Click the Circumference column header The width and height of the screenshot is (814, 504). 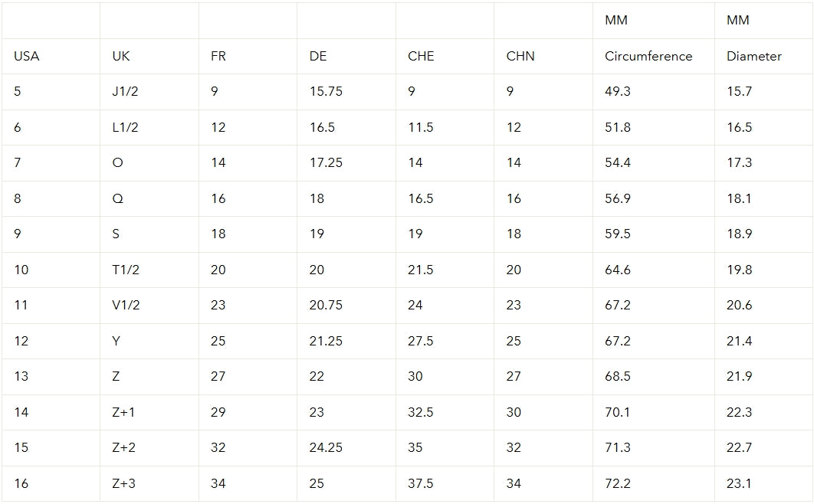(x=648, y=56)
